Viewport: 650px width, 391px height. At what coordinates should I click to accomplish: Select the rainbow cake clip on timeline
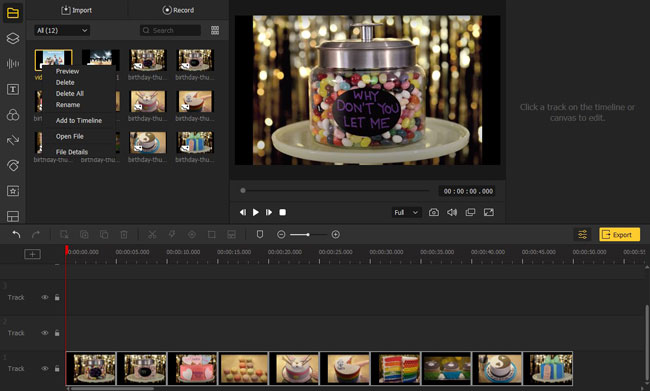tap(395, 368)
